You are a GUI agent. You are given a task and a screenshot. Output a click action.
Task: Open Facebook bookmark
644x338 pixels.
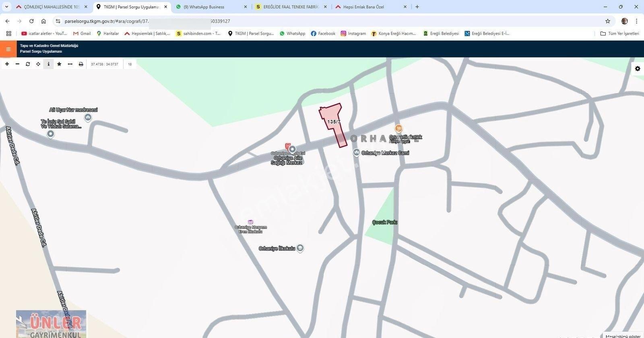[323, 33]
